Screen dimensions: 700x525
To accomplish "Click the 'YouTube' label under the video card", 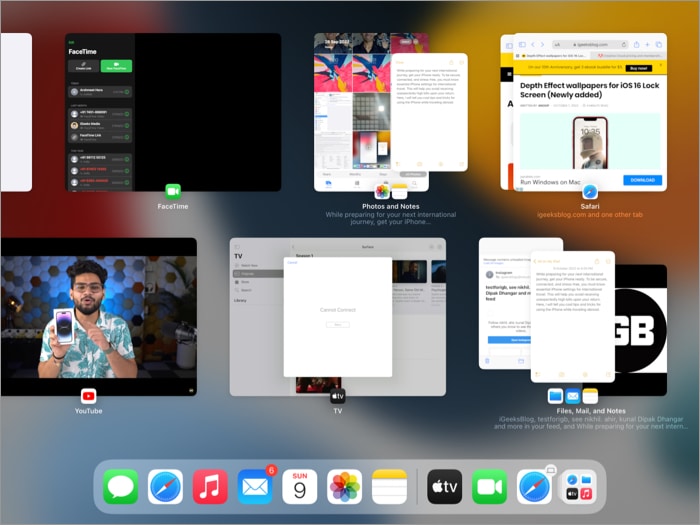I will click(88, 411).
